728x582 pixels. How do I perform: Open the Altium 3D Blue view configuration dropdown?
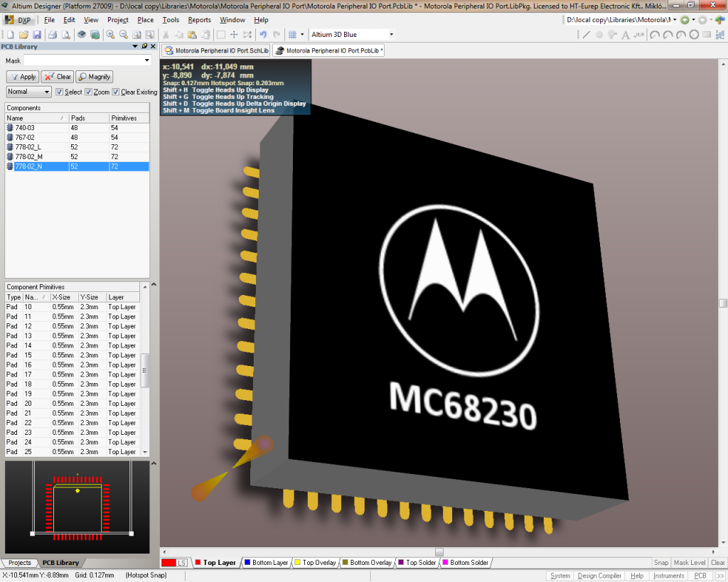[392, 35]
